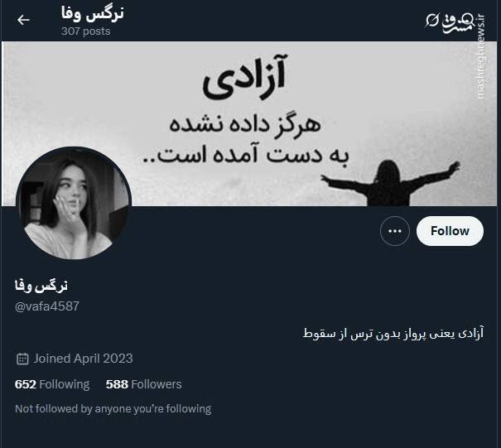Click the Joined April 2023 date text
The height and width of the screenshot is (448, 501).
click(83, 359)
